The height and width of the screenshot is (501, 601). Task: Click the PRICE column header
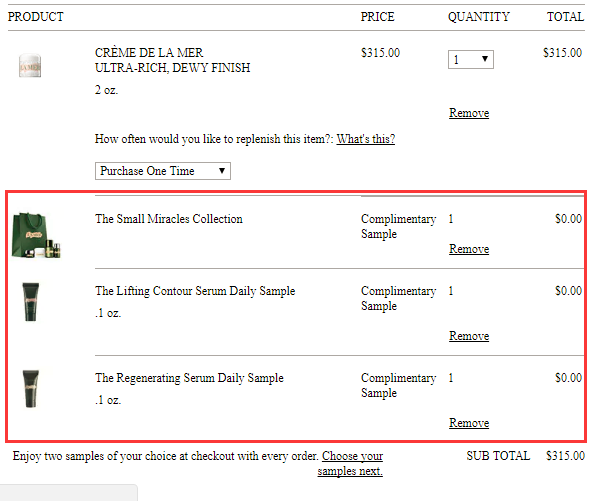tap(377, 17)
